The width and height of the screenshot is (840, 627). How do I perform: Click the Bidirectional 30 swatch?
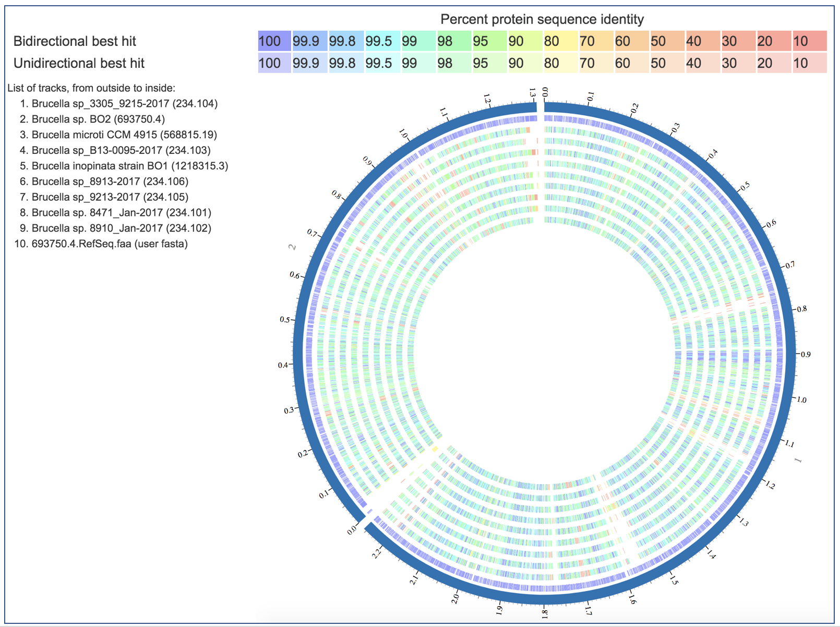(x=738, y=41)
